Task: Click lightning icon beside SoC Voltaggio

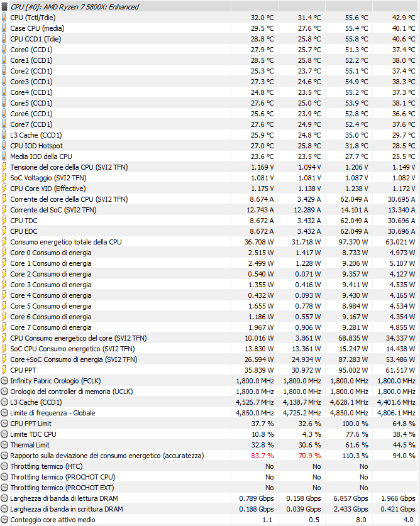Action: (4, 178)
